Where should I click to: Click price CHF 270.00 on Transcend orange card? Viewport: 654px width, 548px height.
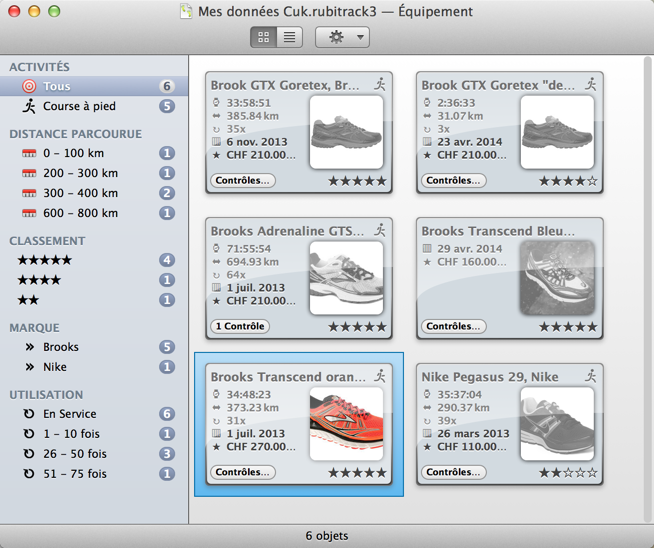[x=261, y=447]
